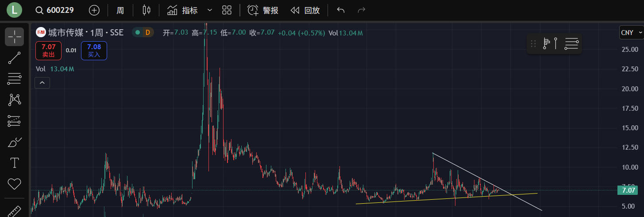Screen dimensions: 644x217
Task: Click the 10.00 price axis label
Action: click(x=629, y=167)
